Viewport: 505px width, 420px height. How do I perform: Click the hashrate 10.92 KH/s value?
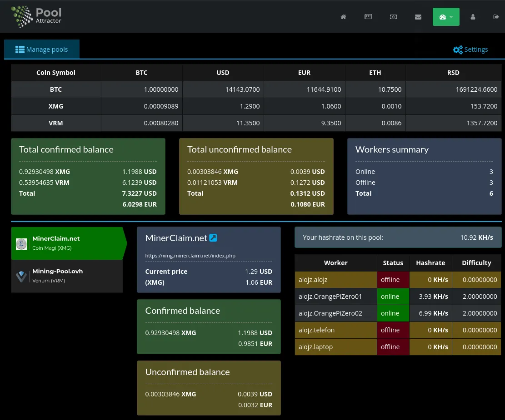tap(476, 237)
